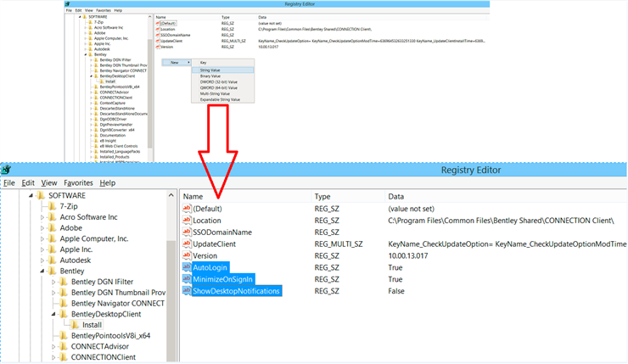Select the MinimizeOnSignIn value name
This screenshot has height=364, width=628.
222,279
